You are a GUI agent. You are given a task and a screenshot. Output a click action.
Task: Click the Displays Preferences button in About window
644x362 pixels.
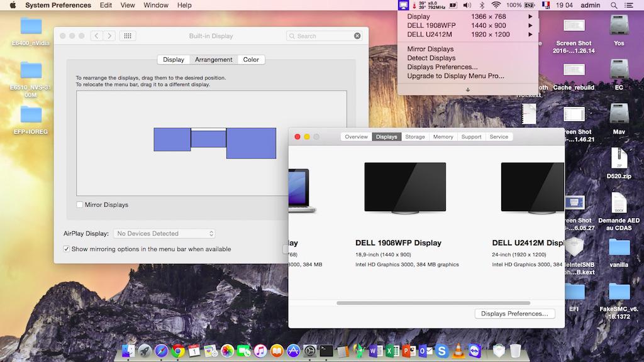514,314
